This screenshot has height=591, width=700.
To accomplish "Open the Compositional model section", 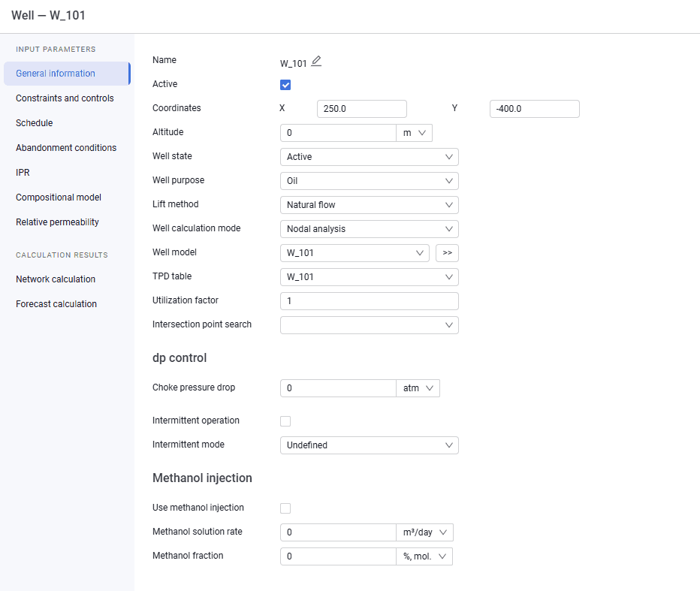I will 59,198.
